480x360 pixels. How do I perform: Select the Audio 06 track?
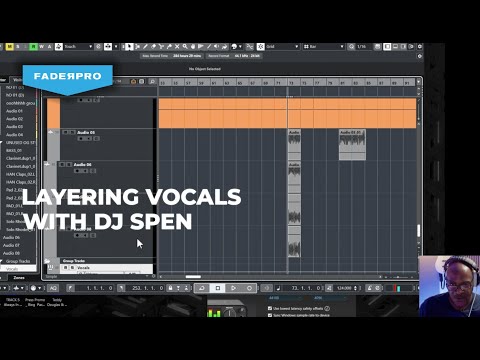[x=82, y=165]
